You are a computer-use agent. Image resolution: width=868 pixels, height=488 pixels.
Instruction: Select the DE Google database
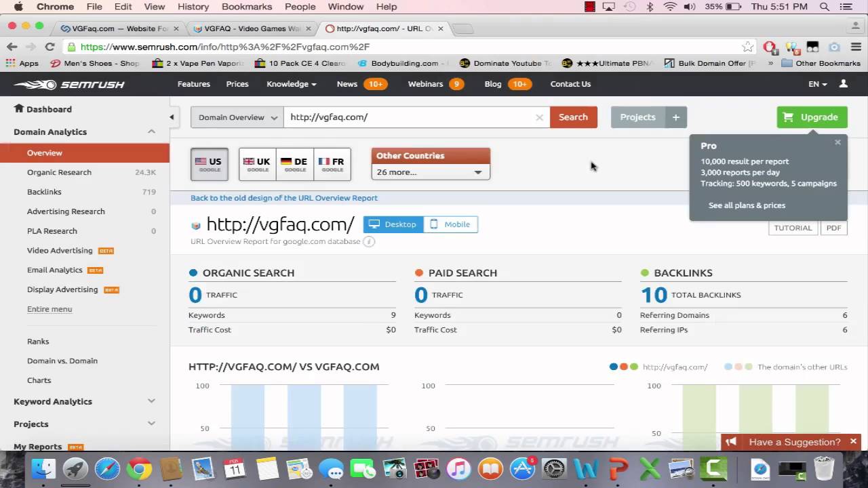coord(295,164)
